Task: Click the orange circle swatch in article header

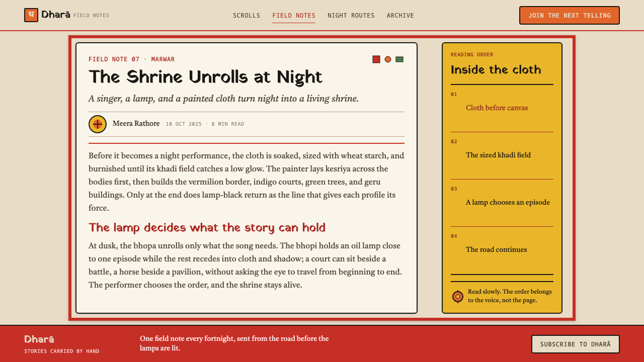Action: click(388, 59)
